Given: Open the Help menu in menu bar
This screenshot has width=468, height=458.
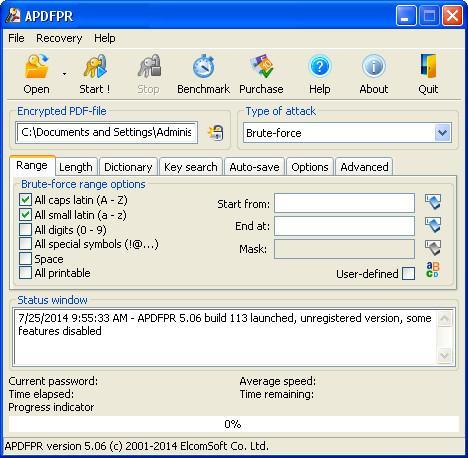Looking at the screenshot, I should click(105, 38).
